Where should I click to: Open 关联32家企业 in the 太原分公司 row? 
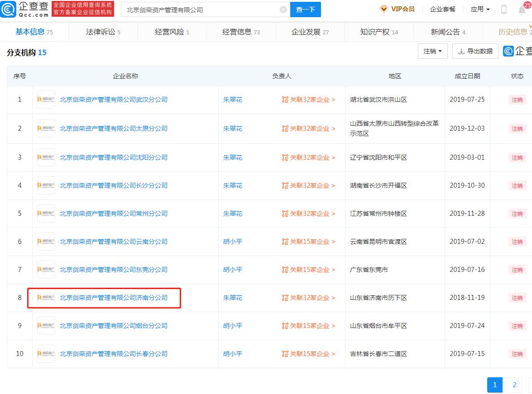tap(308, 128)
